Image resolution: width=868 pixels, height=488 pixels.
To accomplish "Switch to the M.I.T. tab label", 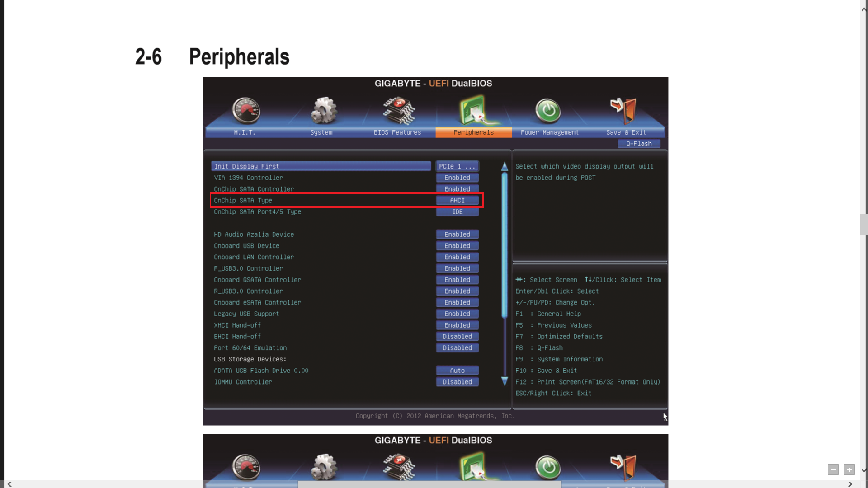I will (245, 132).
